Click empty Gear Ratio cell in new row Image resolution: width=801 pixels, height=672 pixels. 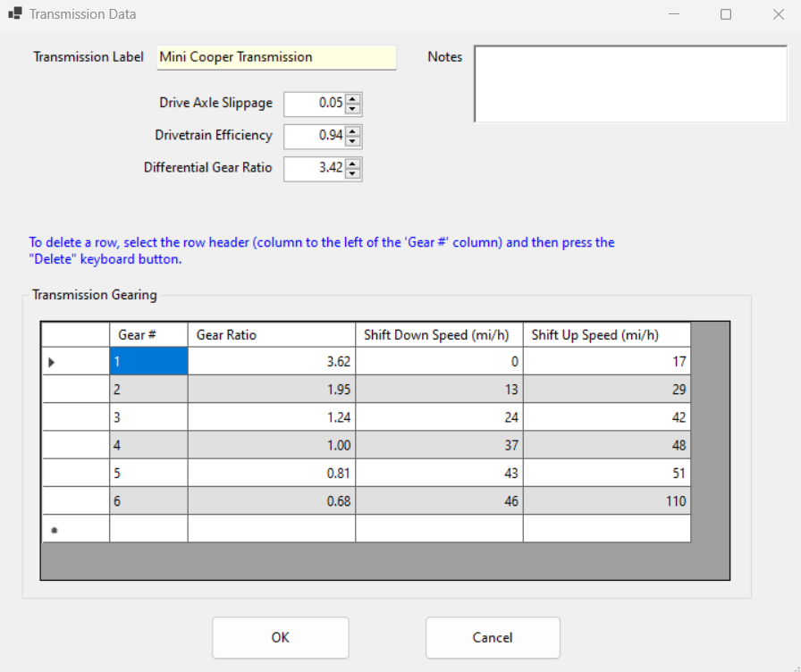pos(271,528)
